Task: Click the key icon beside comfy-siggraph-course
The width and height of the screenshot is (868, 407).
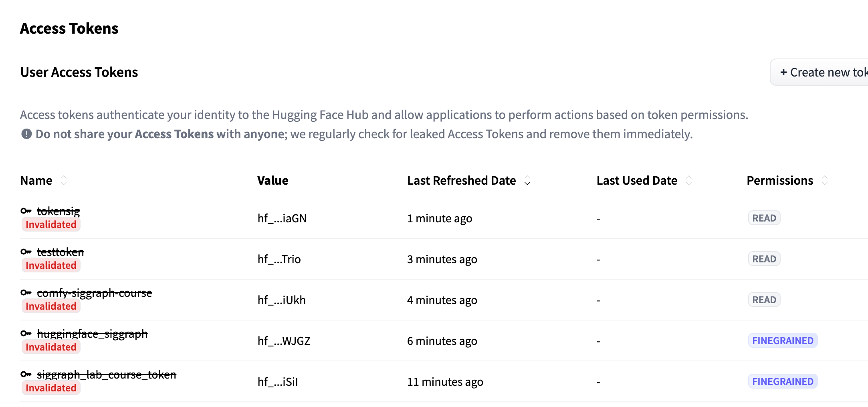Action: [26, 292]
